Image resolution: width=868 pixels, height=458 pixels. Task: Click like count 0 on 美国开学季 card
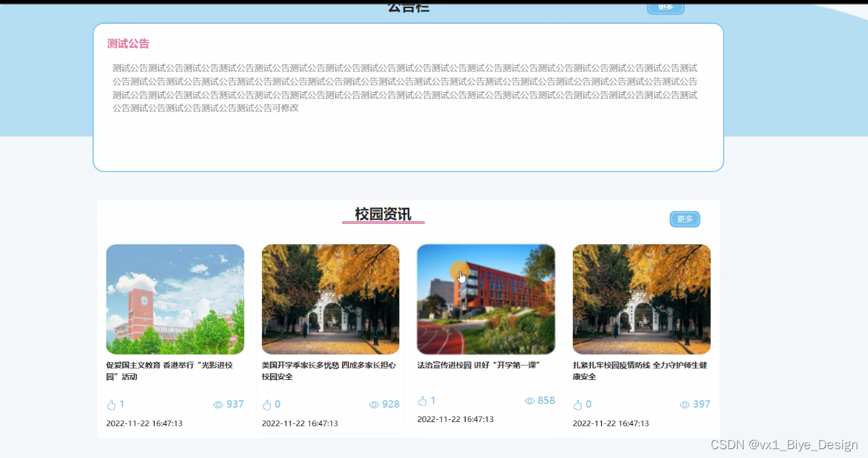278,404
